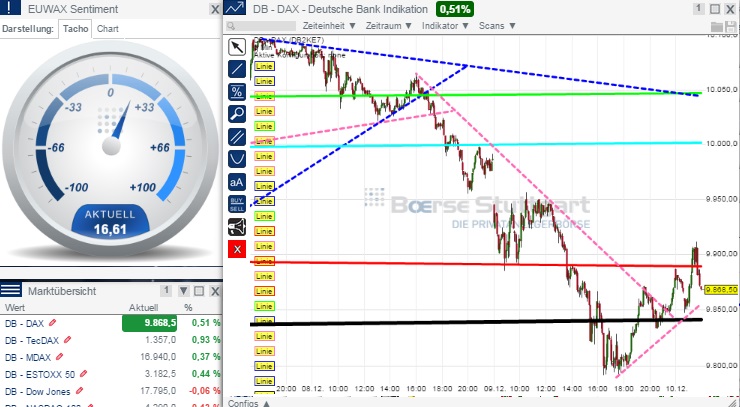Select the DB - Dow Jones row name
The image size is (740, 407).
coord(38,391)
